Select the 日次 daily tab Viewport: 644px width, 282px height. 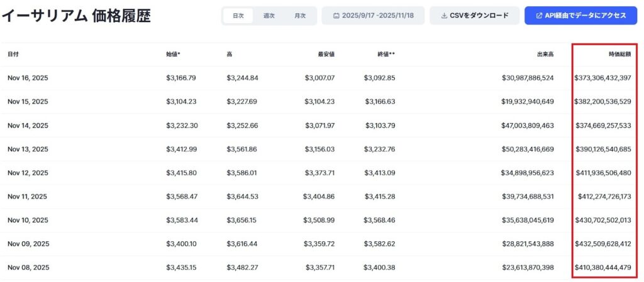point(238,16)
